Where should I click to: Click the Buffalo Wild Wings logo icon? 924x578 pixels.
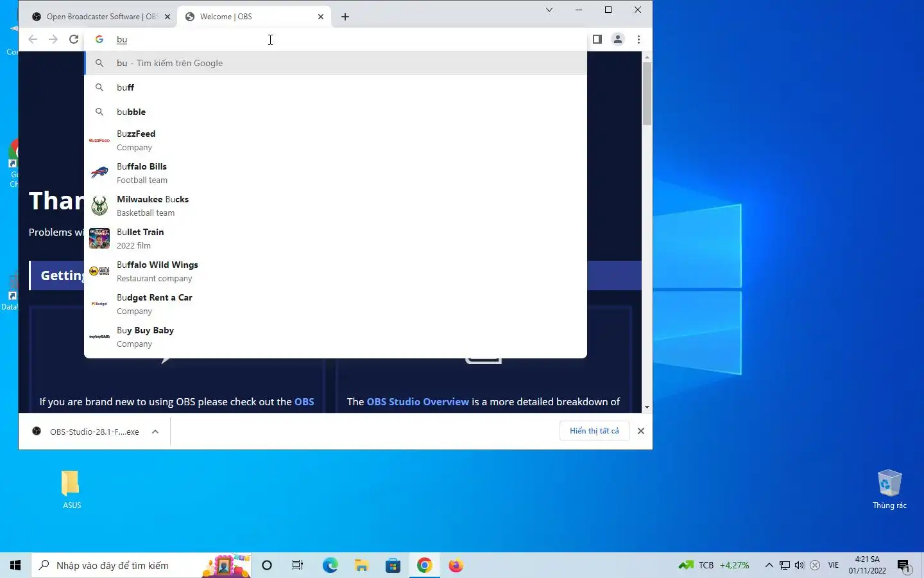(x=99, y=271)
